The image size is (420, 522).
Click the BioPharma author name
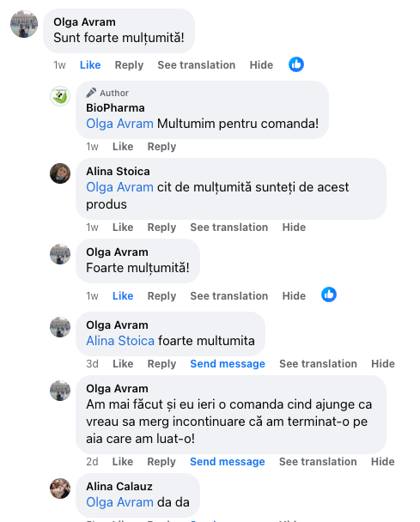(x=116, y=108)
